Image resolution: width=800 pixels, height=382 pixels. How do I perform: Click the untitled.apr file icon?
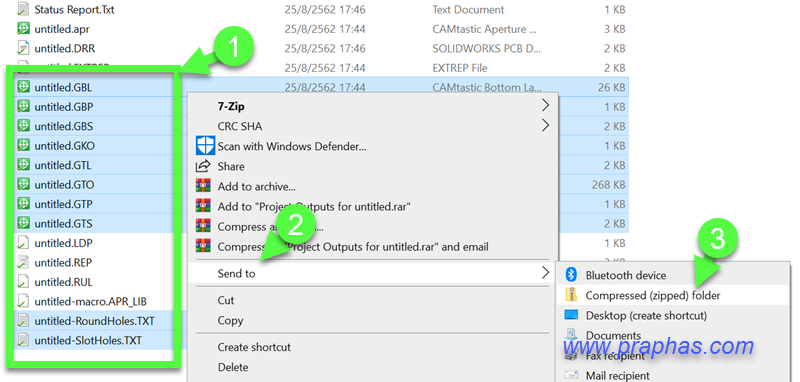point(23,29)
